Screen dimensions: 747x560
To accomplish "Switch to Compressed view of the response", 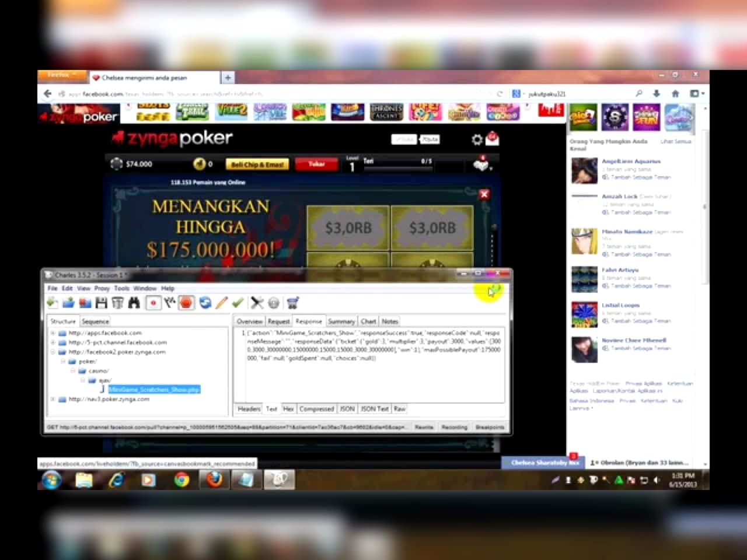I will (x=316, y=409).
